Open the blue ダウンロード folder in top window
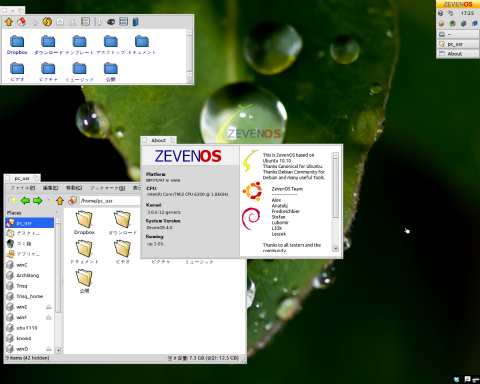This screenshot has width=480, height=384. point(48,45)
